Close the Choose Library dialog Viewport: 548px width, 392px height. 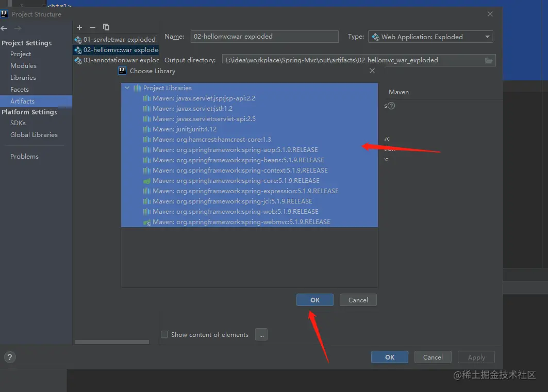point(372,71)
